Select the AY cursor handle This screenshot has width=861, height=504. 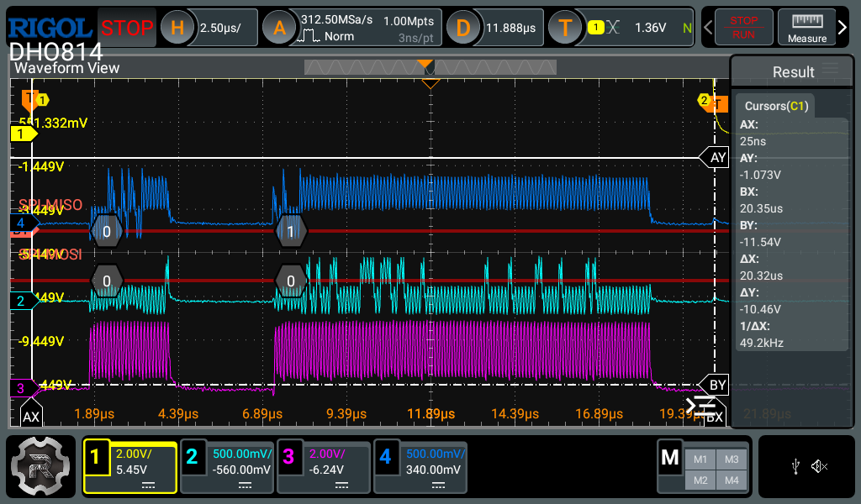[x=715, y=158]
